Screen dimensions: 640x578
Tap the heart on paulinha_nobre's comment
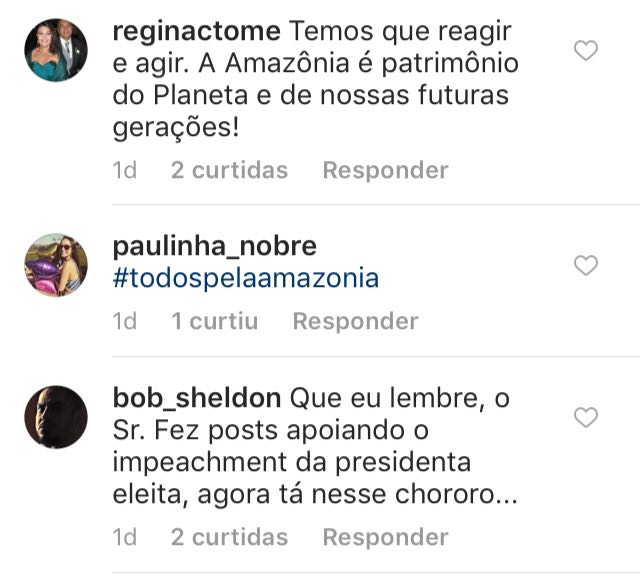click(x=586, y=265)
